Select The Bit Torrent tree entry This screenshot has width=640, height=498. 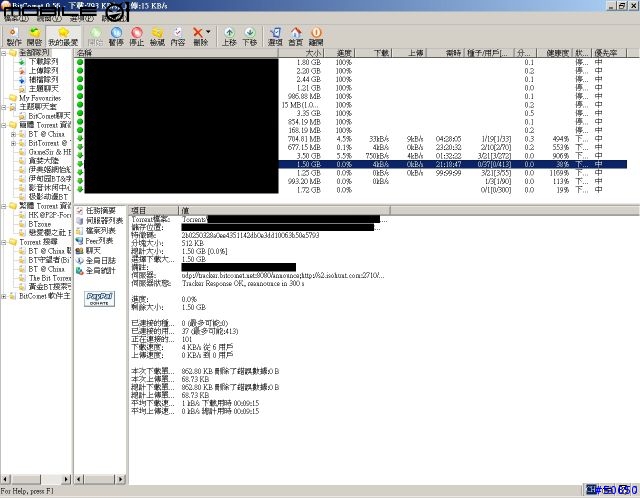click(49, 278)
